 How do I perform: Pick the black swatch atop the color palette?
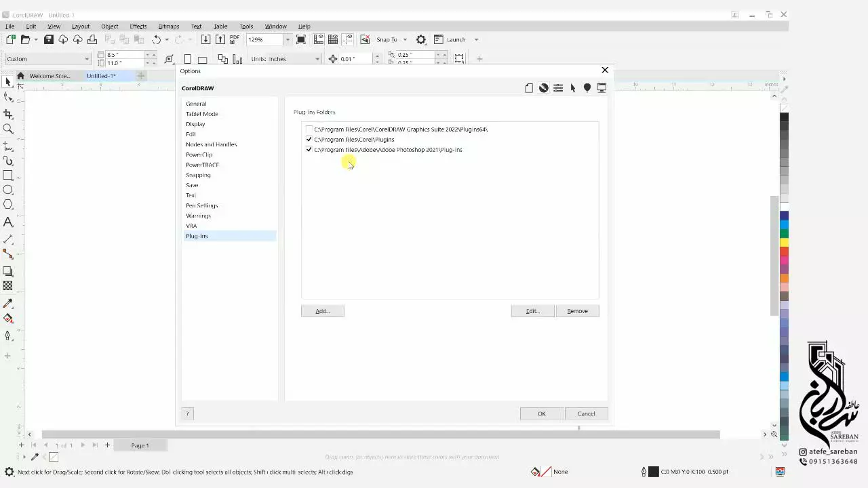[x=784, y=117]
